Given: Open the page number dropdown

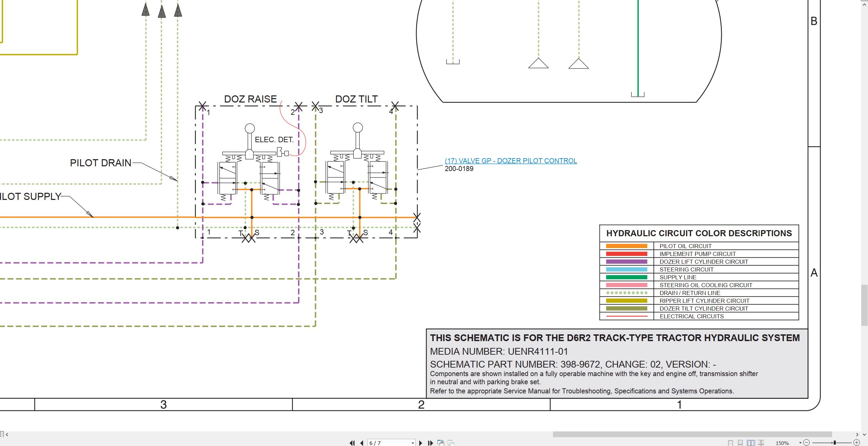Looking at the screenshot, I should [413, 443].
